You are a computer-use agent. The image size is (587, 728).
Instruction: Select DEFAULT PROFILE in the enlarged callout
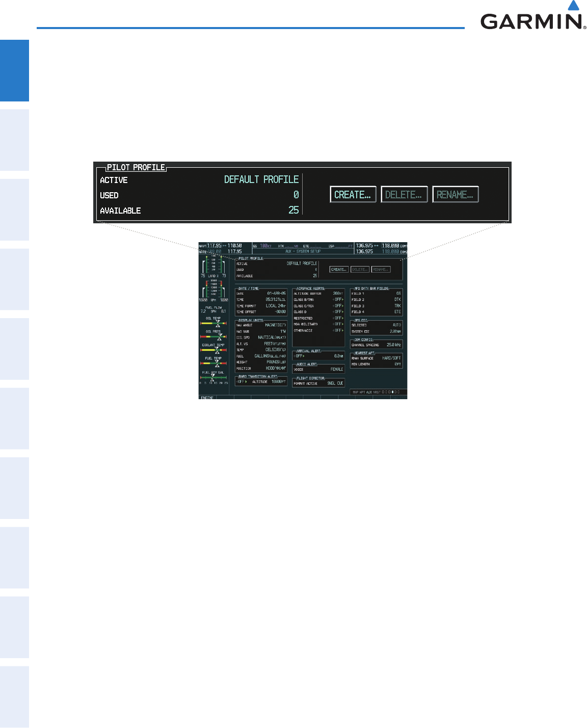pyautogui.click(x=261, y=179)
